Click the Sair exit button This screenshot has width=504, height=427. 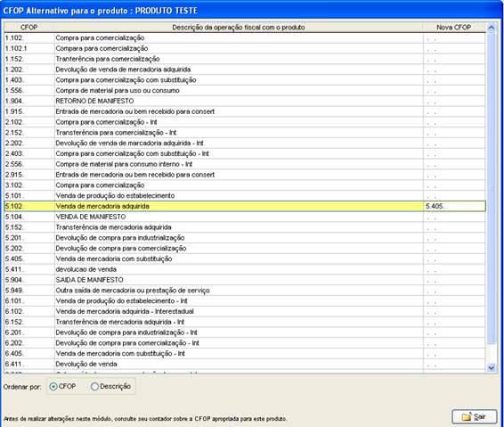click(475, 416)
